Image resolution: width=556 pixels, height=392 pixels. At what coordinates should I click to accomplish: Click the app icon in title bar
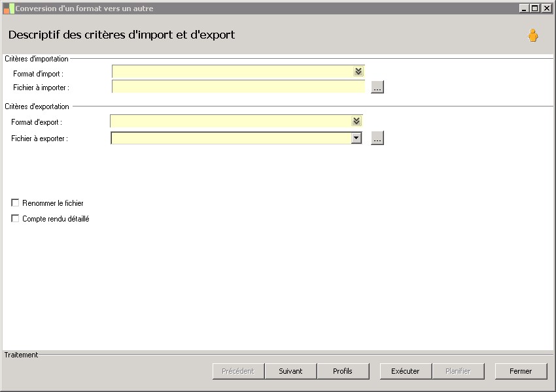click(9, 8)
